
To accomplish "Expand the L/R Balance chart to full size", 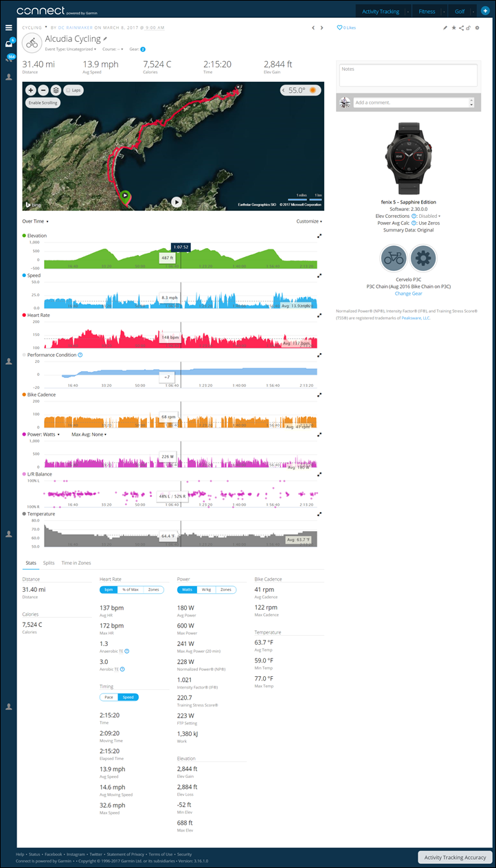I will tap(320, 474).
